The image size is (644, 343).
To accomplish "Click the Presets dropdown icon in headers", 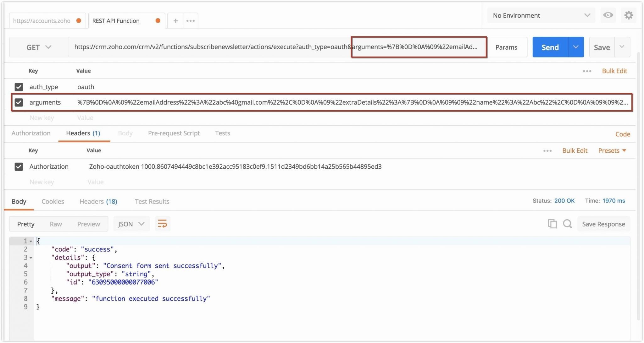I will [x=626, y=150].
